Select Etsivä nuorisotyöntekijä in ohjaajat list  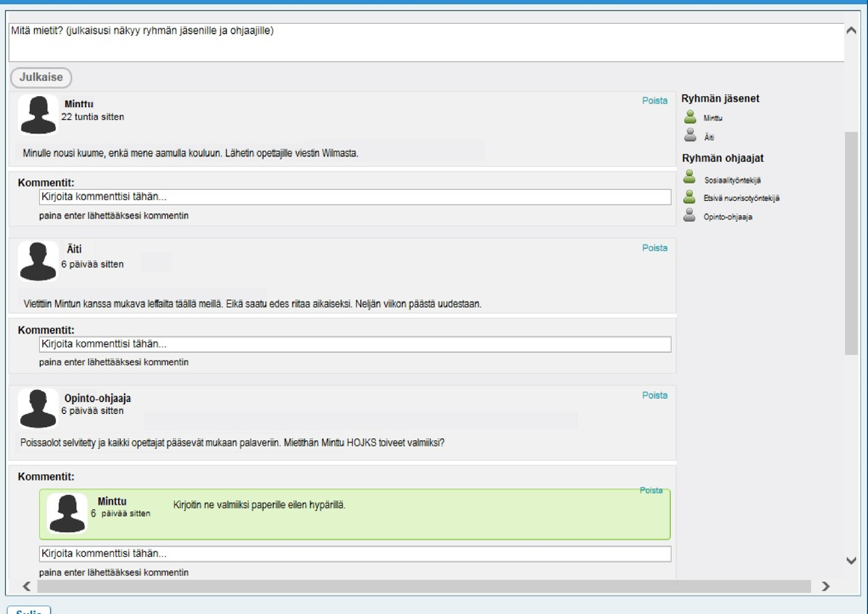point(741,198)
